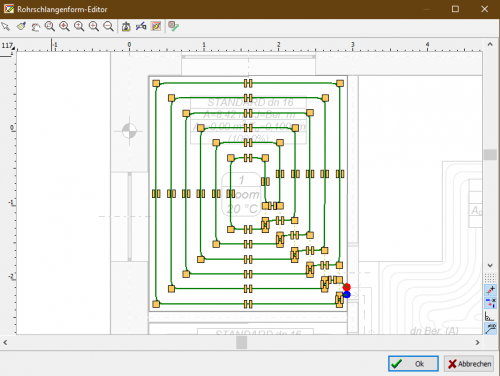
Task: Select the pan hand tool
Action: tap(35, 27)
